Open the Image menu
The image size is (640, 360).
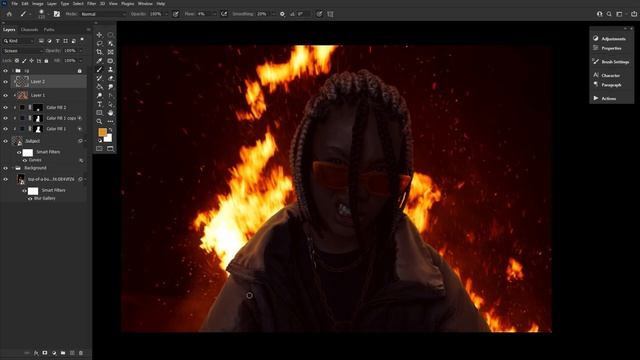point(38,4)
